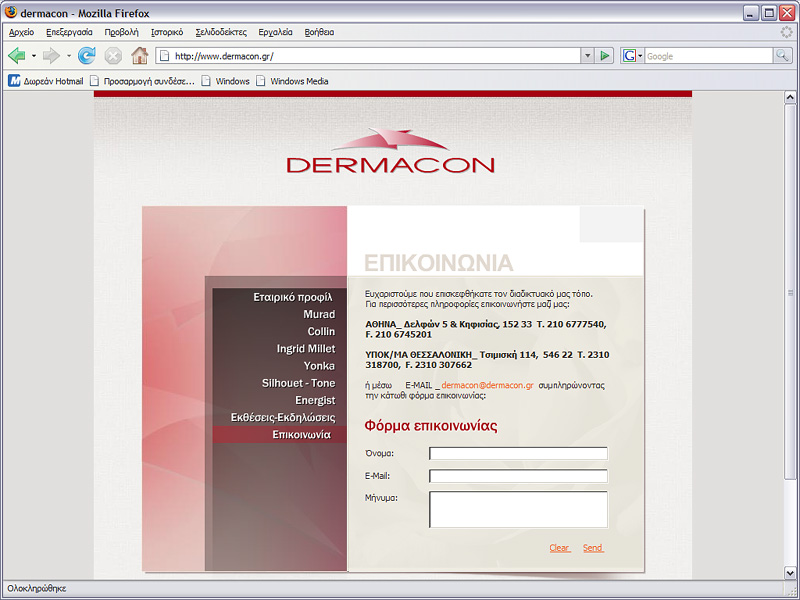This screenshot has width=800, height=600.
Task: Open the Ingrid Millet brand page
Action: point(306,349)
